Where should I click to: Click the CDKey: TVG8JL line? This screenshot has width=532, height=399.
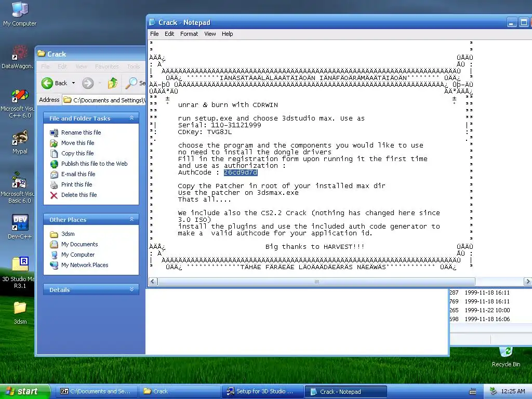click(x=205, y=132)
